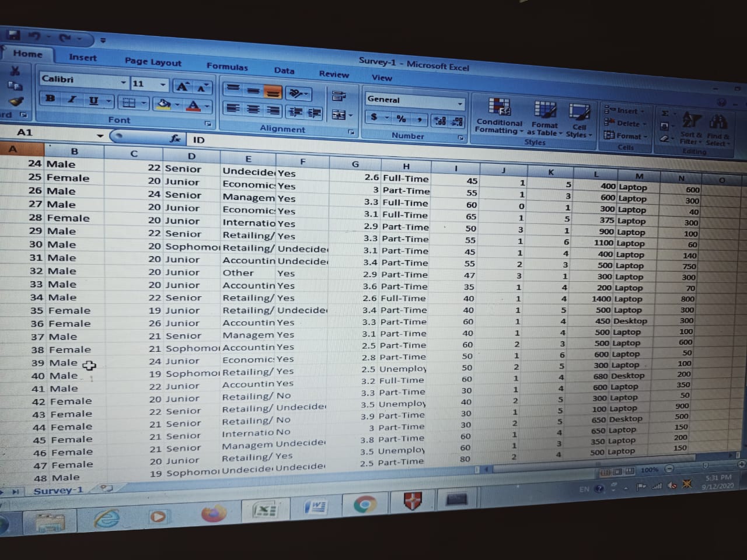Viewport: 747px width, 560px height.
Task: Open Font dialog launcher arrow
Action: coord(207,124)
